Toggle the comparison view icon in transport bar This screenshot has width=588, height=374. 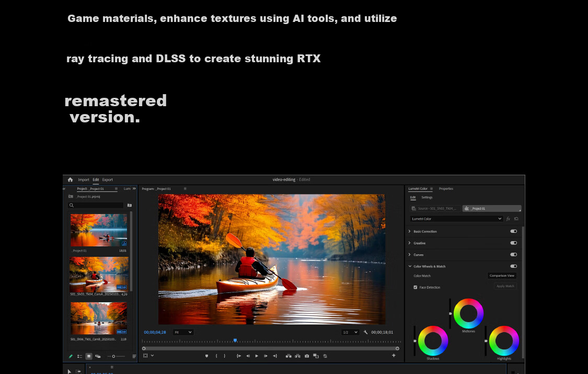click(316, 356)
